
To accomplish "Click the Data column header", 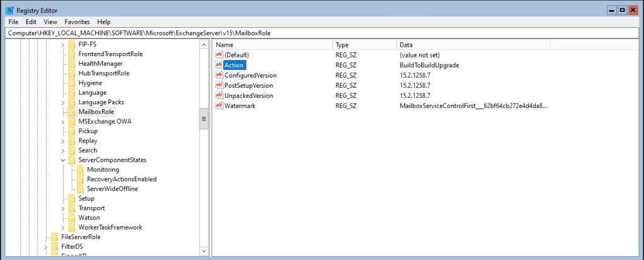I will point(474,45).
